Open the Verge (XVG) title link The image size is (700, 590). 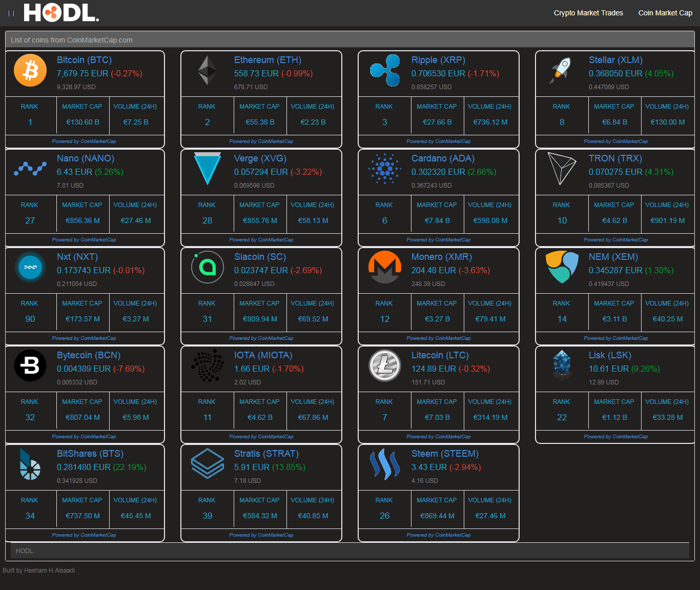coord(260,158)
